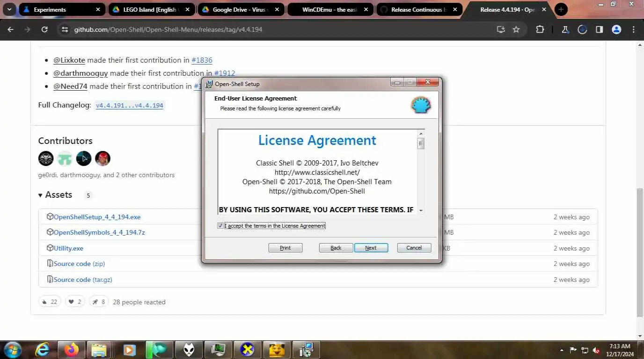Open pull request #1836 link
Viewport: 644px width, 359px height.
[x=202, y=60]
